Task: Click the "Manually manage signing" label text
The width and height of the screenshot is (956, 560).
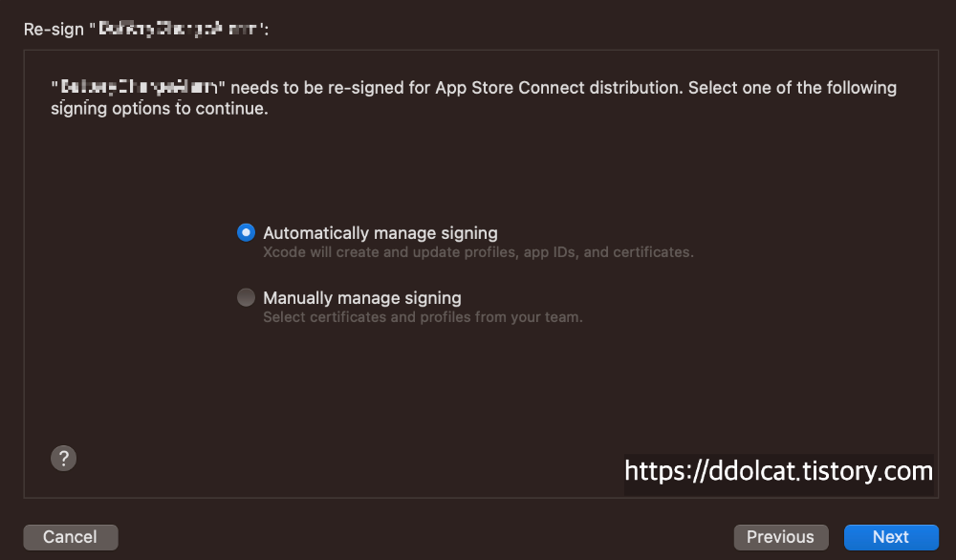Action: pos(361,298)
